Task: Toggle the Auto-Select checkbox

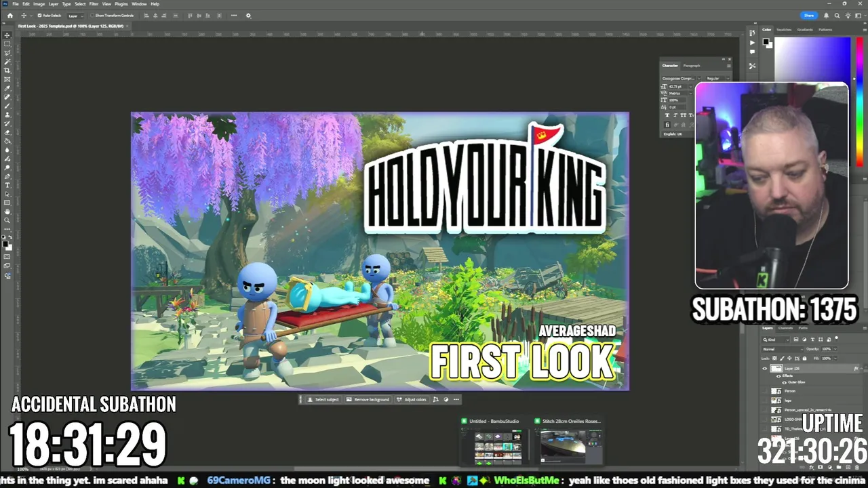Action: pyautogui.click(x=39, y=16)
